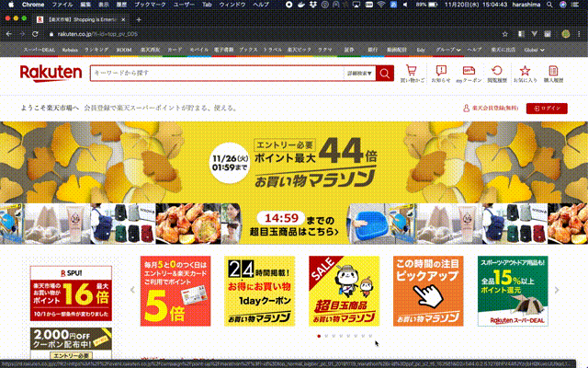Open ROOM in top navigation
Screen dimensions: 588x368
click(124, 50)
